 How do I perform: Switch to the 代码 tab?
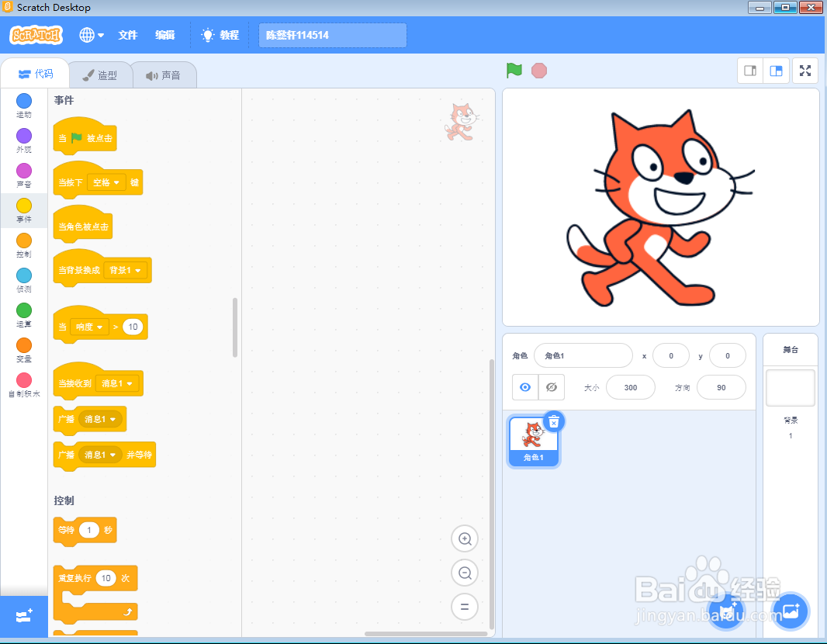tap(36, 74)
